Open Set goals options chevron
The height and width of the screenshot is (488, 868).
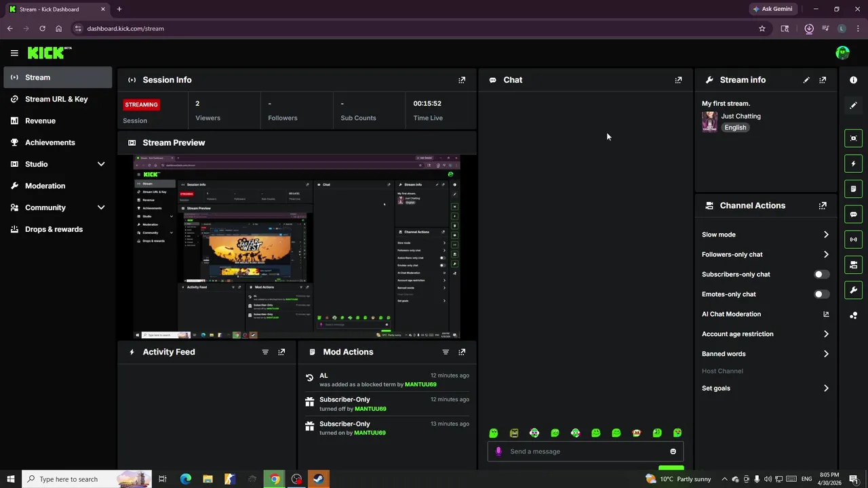pos(826,388)
